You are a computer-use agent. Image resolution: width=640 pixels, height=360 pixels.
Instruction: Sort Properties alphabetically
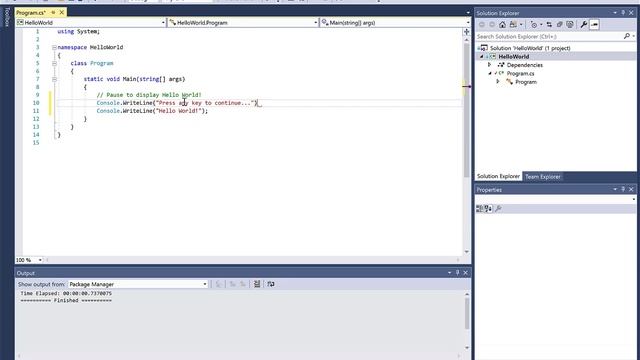(488, 209)
